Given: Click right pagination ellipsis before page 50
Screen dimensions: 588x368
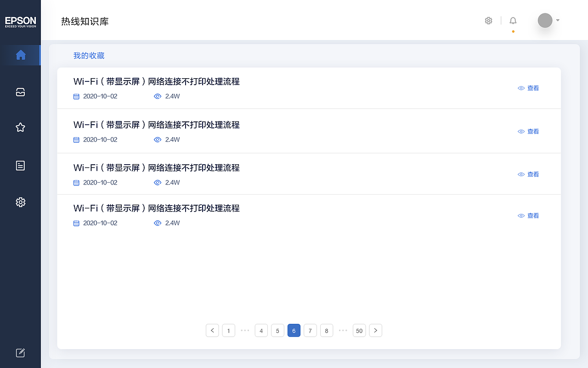Looking at the screenshot, I should [343, 330].
